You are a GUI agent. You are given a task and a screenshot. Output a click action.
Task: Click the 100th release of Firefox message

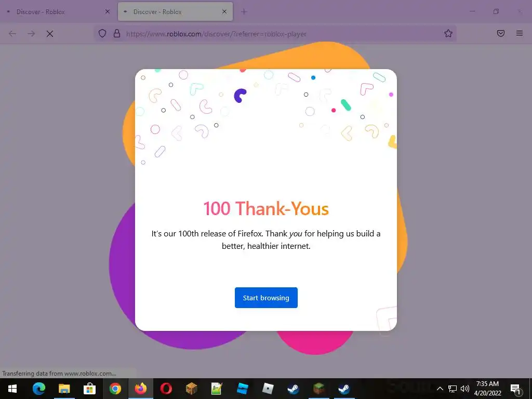point(266,240)
